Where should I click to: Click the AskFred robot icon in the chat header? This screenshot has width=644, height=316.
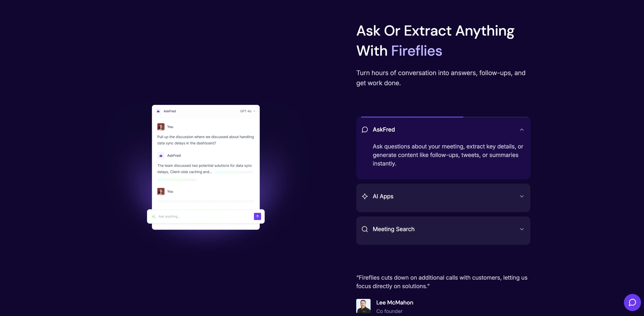click(158, 111)
